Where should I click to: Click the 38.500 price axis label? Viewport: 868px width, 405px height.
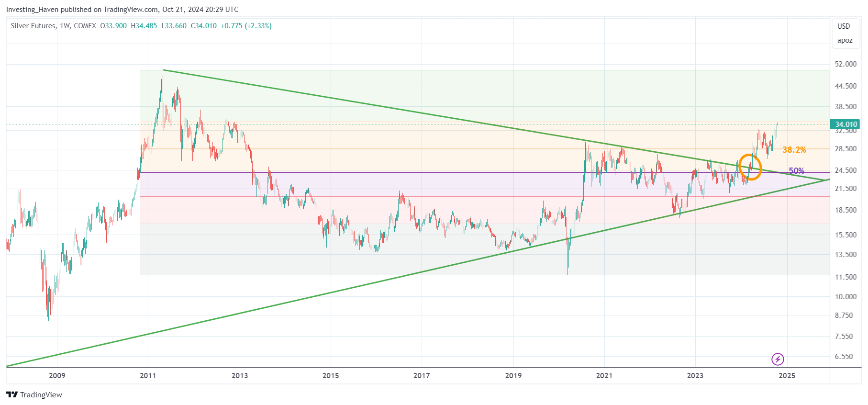tap(846, 107)
